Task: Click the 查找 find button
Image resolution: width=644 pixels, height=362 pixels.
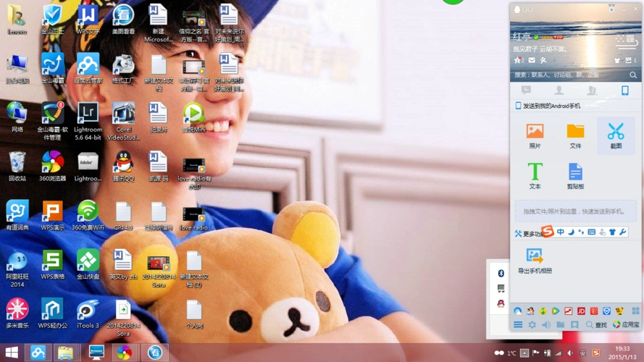Action: pyautogui.click(x=597, y=325)
